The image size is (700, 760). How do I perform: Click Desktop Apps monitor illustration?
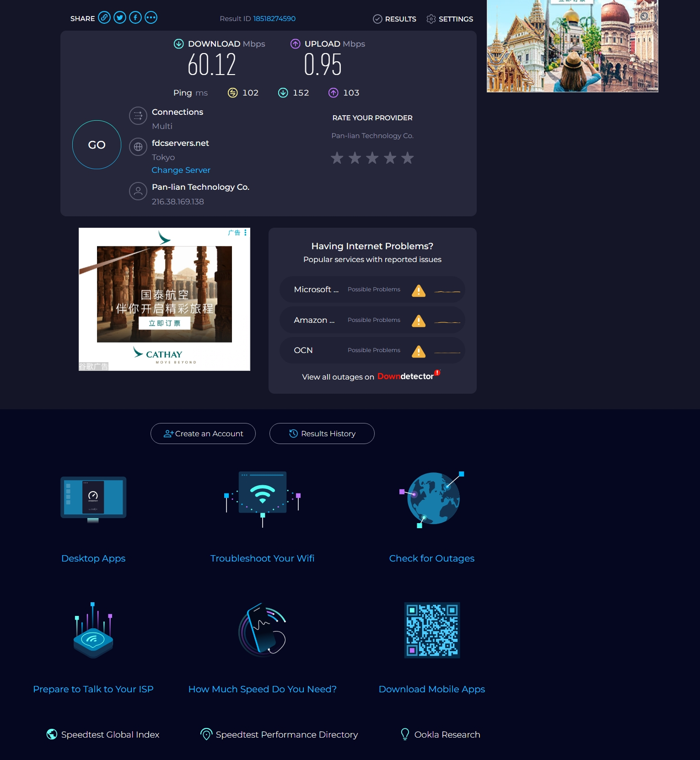(93, 499)
